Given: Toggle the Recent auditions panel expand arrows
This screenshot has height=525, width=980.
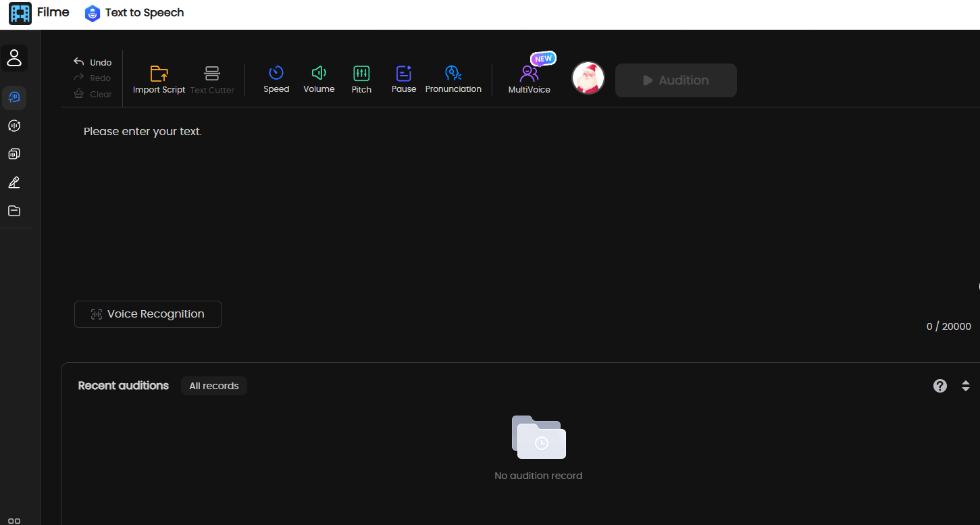Looking at the screenshot, I should click(966, 386).
